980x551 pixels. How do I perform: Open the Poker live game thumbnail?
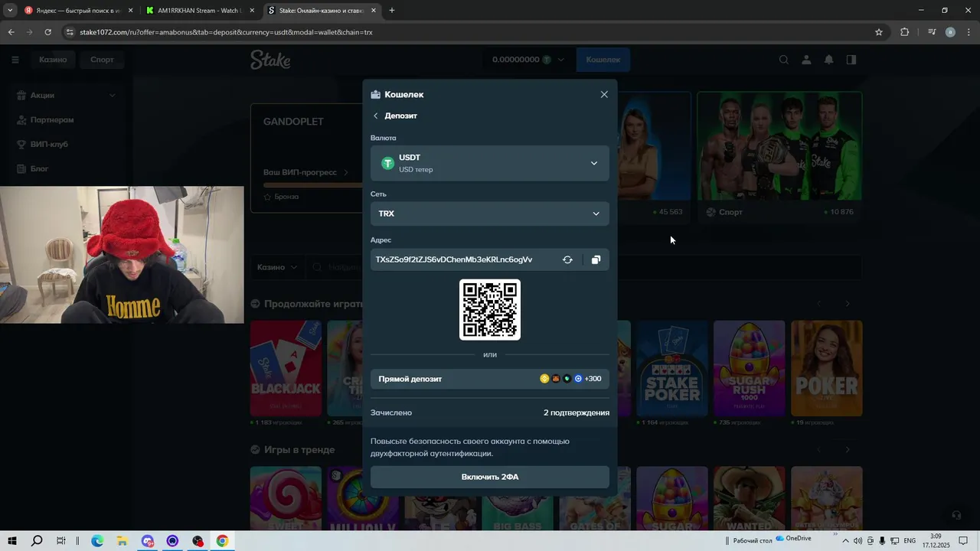coord(826,368)
